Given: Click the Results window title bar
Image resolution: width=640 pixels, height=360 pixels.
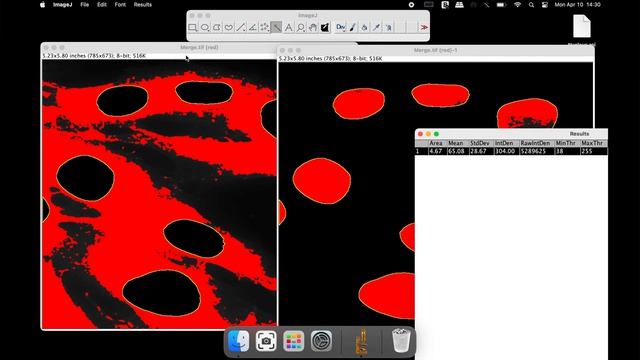Looking at the screenshot, I should tap(511, 134).
